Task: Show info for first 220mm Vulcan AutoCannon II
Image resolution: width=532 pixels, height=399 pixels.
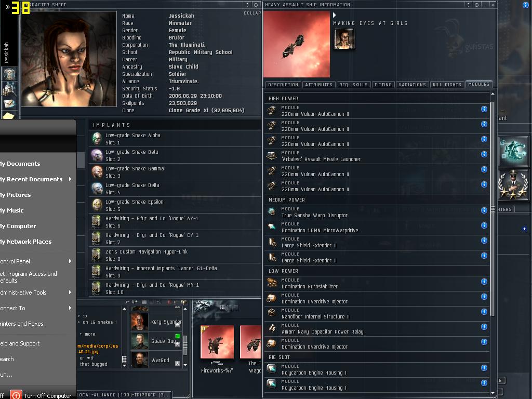Action: [x=484, y=109]
